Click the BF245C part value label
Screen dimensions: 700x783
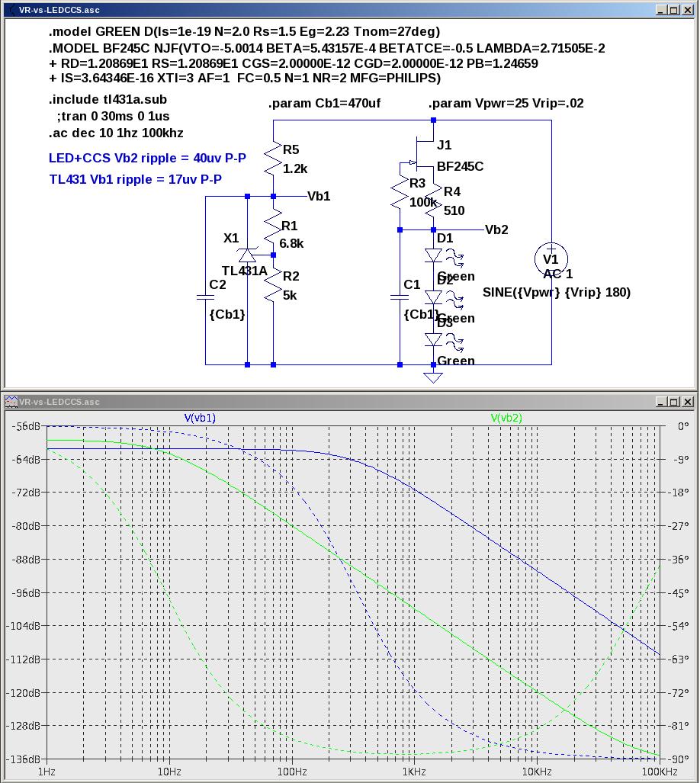pos(460,166)
